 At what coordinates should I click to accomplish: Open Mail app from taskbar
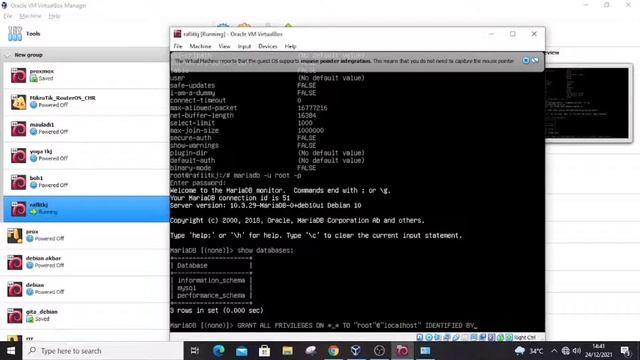pos(241,351)
